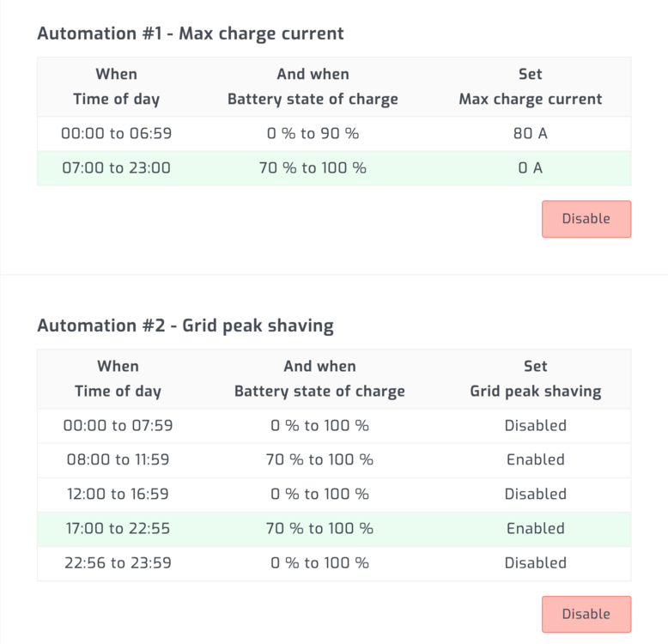Viewport: 668px width, 644px height.
Task: Click the Automation #1 Max charge current heading
Action: click(190, 33)
